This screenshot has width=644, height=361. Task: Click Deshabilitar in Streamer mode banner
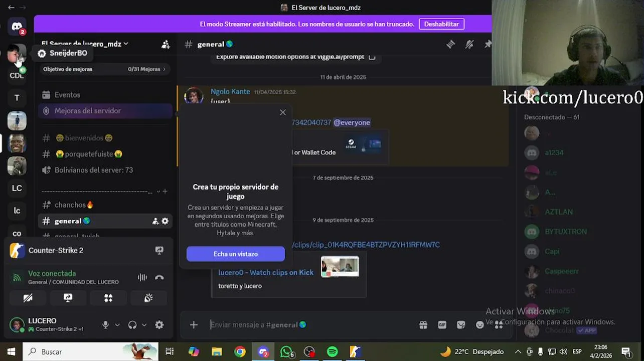click(x=441, y=24)
